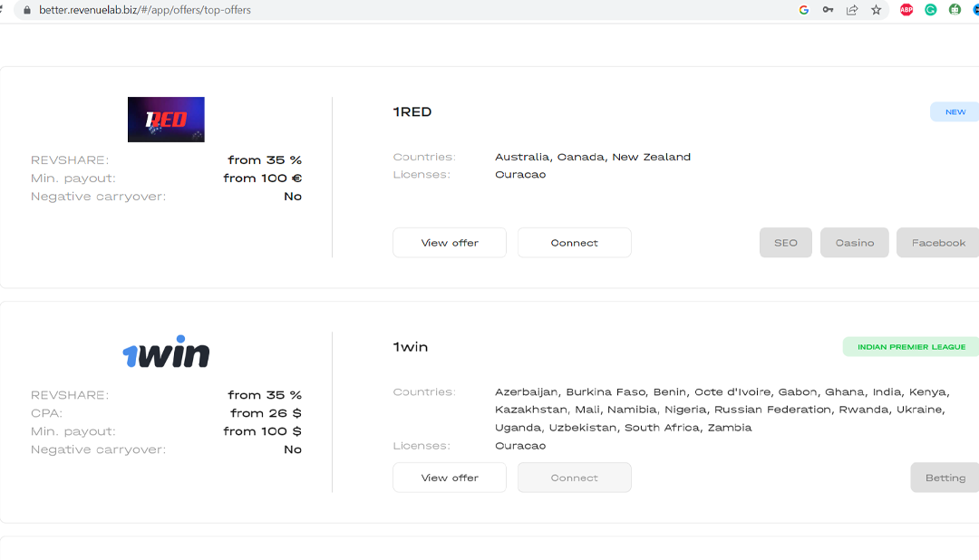Viewport: 979px width, 560px height.
Task: Click the 1RED offer title
Action: click(x=412, y=111)
